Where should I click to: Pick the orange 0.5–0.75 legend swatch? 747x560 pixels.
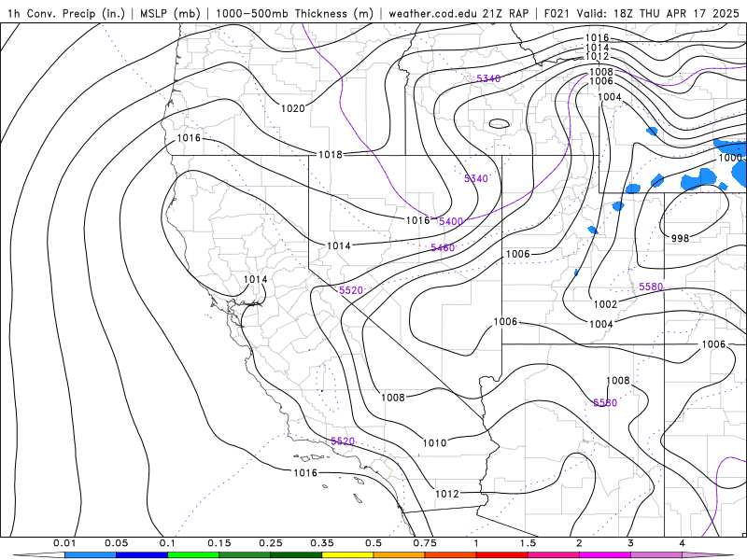tap(400, 555)
